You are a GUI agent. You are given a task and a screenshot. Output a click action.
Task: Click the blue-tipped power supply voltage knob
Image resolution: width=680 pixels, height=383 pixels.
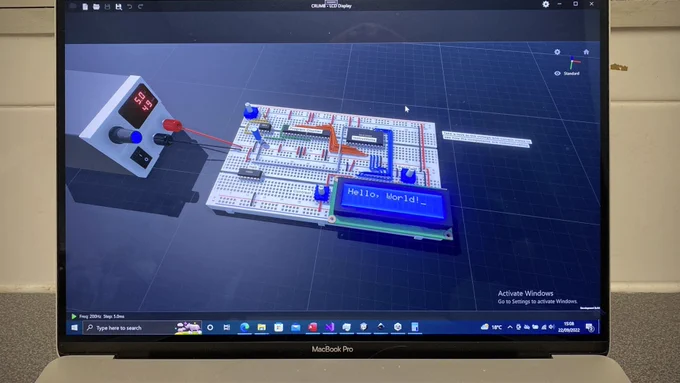click(x=126, y=135)
